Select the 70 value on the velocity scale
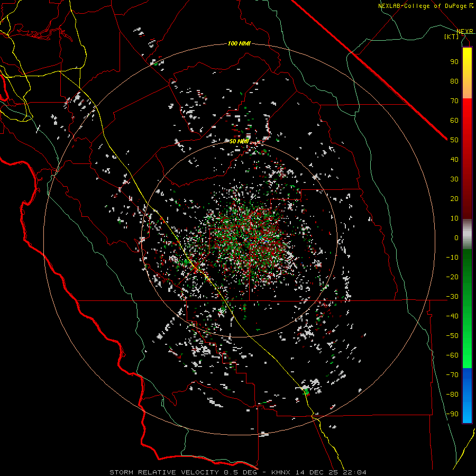476x476 pixels. 454,101
